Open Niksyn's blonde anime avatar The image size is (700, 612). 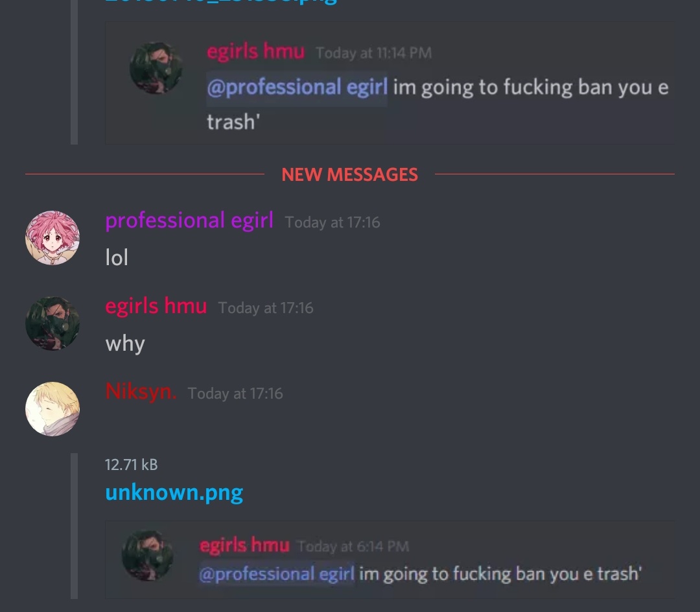52,409
